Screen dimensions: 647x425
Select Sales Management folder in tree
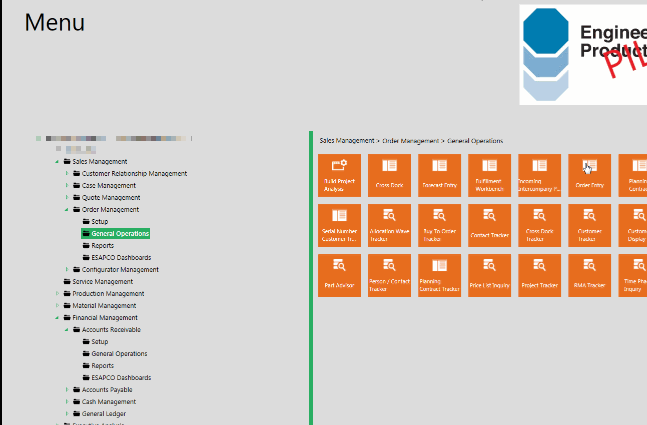click(95, 161)
